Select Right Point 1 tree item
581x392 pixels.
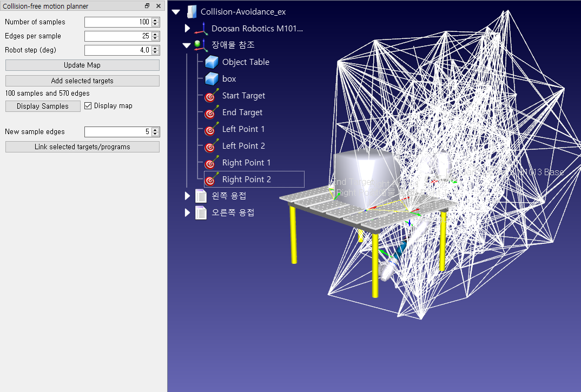(x=246, y=163)
